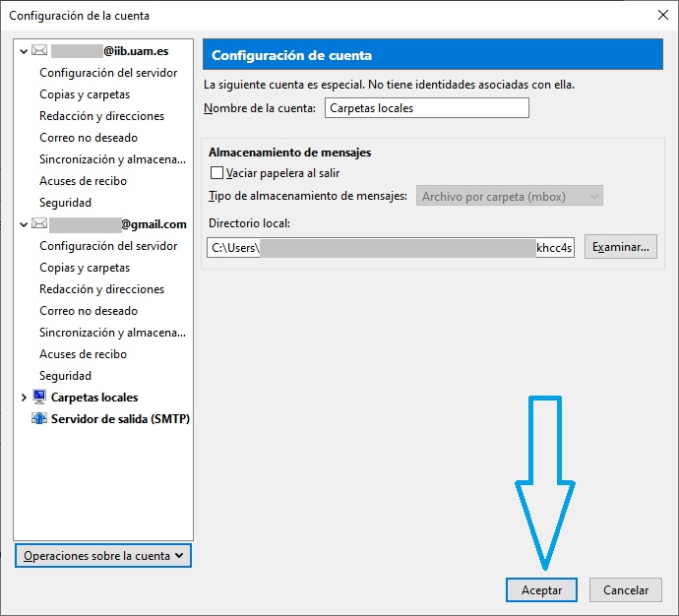Screen dimensions: 679x616
Task: Click the envelope icon of gmail.com account
Action: (x=39, y=224)
